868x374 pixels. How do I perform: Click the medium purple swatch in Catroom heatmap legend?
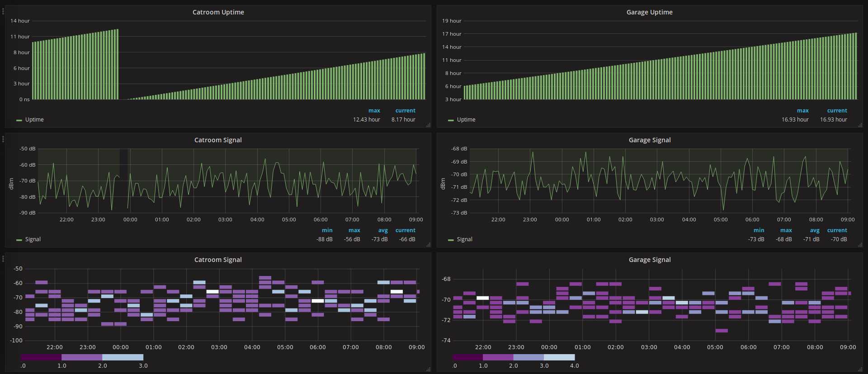point(82,357)
